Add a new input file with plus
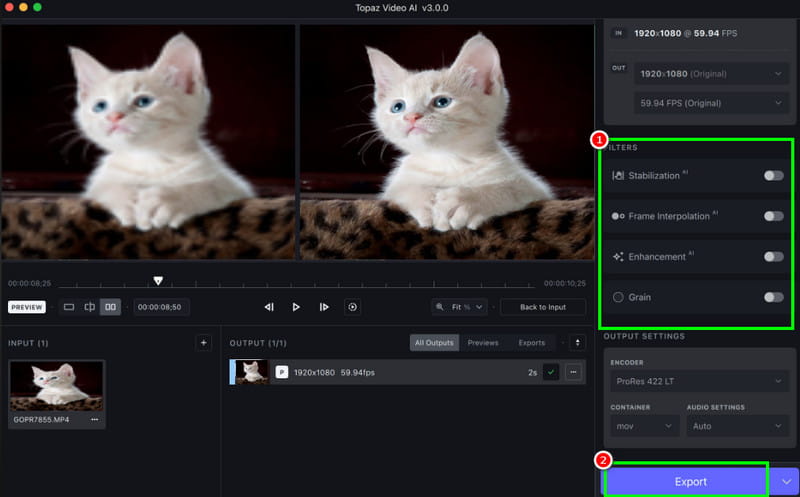 coord(204,343)
